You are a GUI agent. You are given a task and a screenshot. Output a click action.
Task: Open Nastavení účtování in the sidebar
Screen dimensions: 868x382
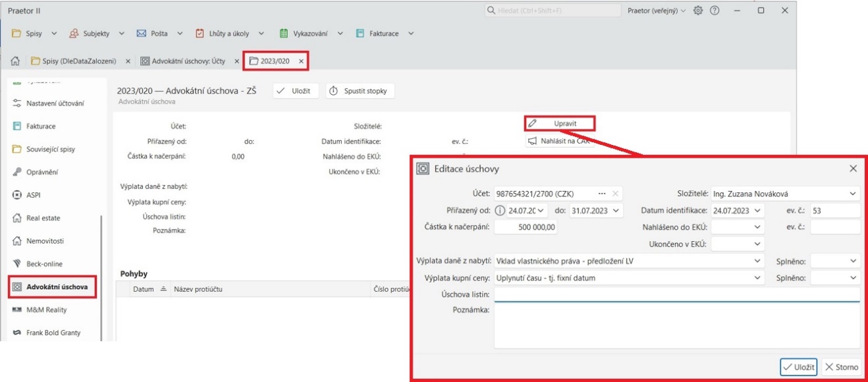(x=55, y=104)
